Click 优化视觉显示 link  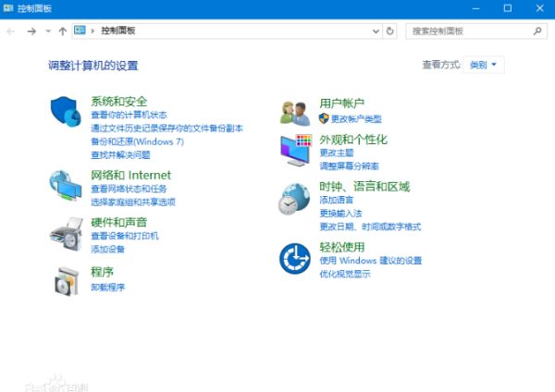coord(345,274)
